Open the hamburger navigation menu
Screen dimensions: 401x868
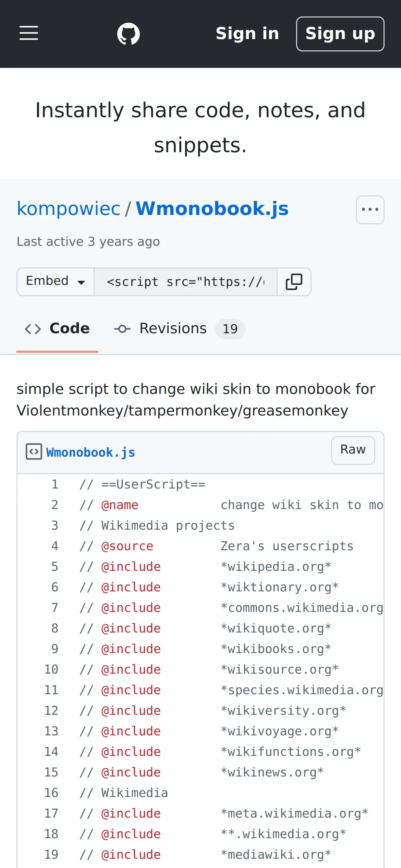click(x=29, y=33)
